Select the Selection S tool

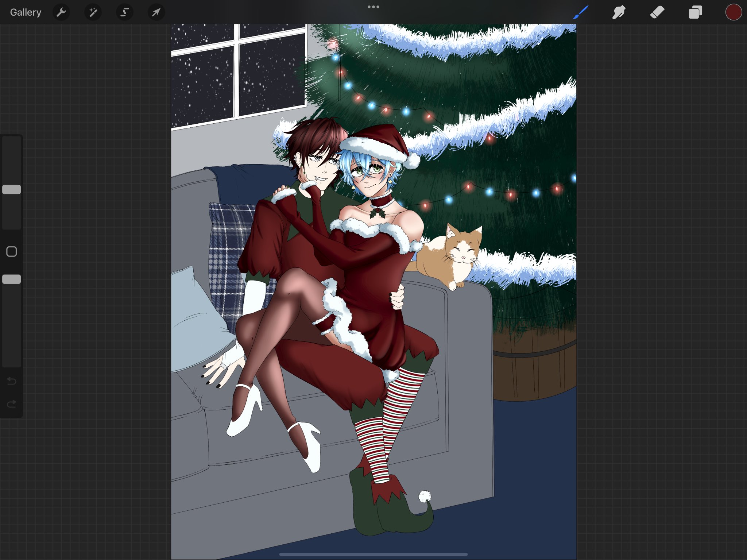[124, 12]
